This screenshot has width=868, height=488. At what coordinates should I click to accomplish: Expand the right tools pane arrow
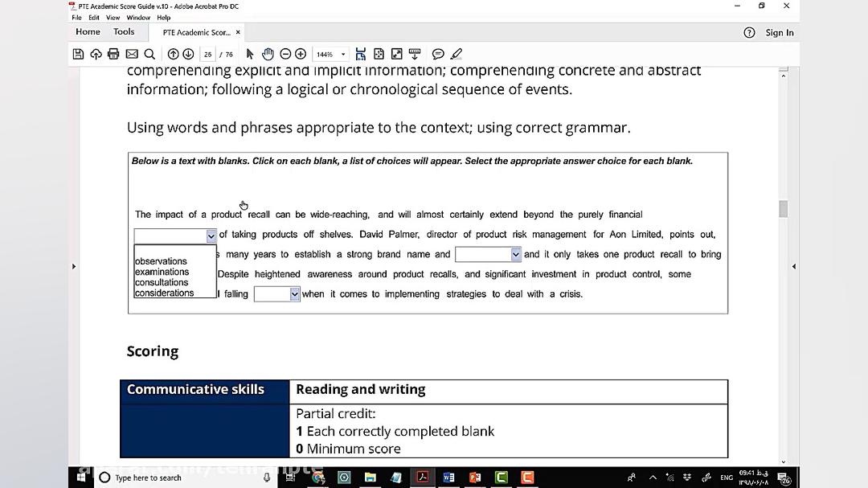(794, 266)
